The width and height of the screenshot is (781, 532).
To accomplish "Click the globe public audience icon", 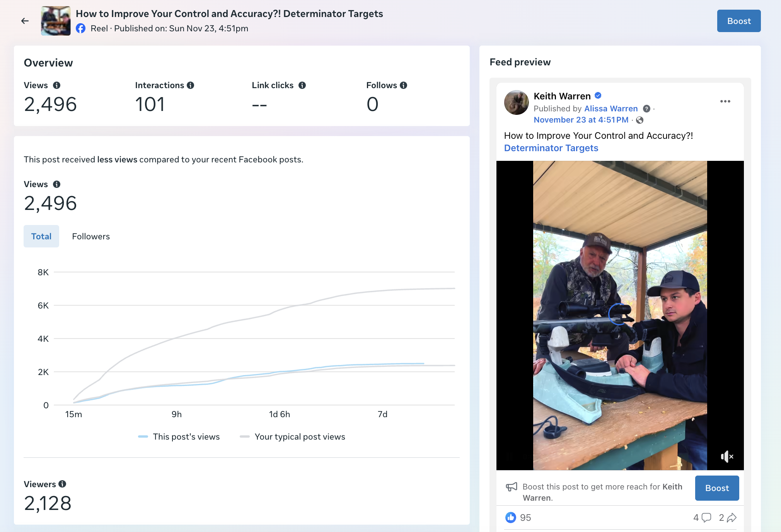I will [640, 120].
